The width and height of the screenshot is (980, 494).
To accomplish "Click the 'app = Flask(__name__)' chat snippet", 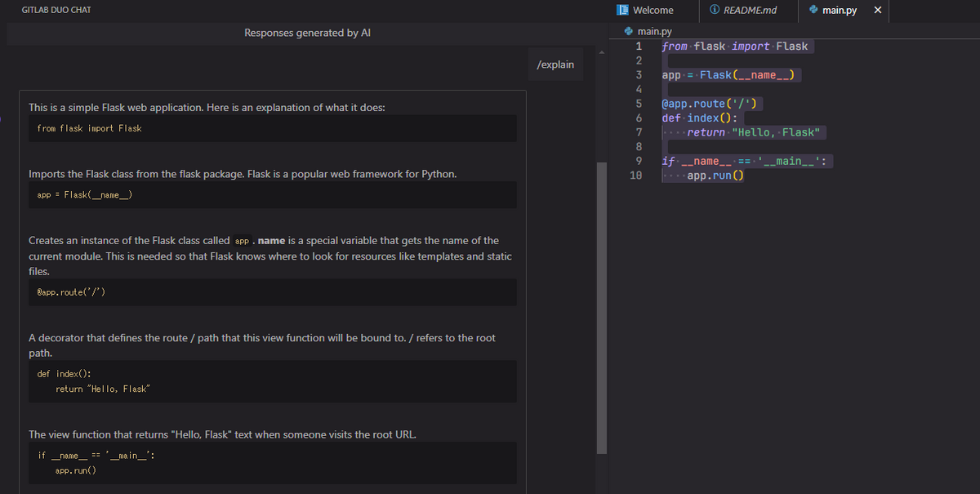I will pyautogui.click(x=272, y=194).
